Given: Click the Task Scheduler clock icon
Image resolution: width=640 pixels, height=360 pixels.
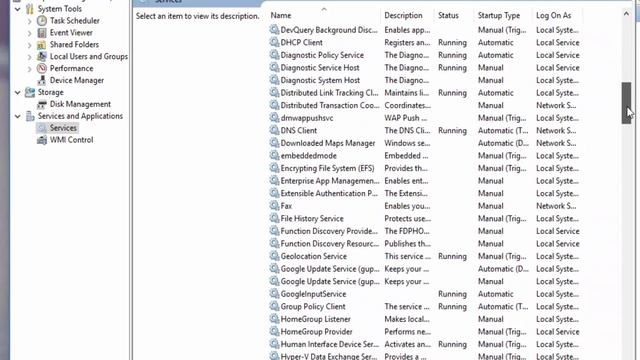Looking at the screenshot, I should click(42, 20).
